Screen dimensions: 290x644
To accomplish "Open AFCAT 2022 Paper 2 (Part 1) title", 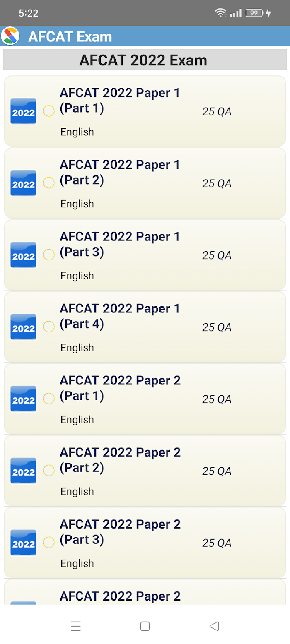I will [120, 388].
